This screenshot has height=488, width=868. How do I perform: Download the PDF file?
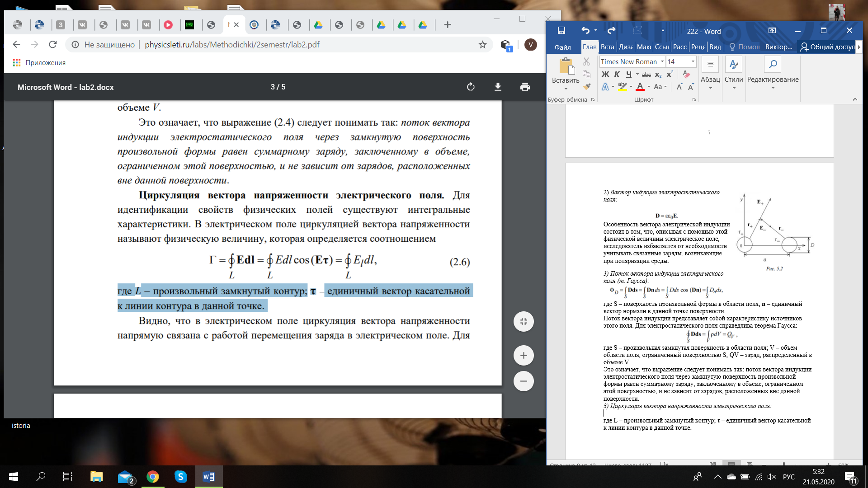(x=498, y=87)
